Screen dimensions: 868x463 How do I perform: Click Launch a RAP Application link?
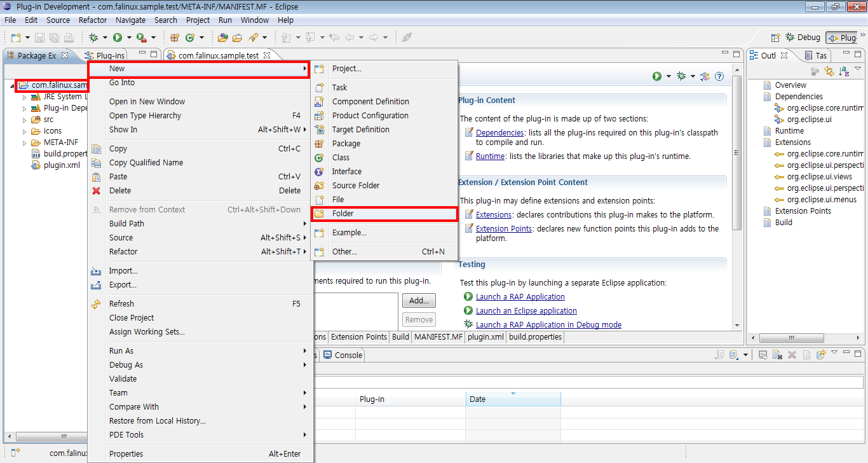point(520,297)
